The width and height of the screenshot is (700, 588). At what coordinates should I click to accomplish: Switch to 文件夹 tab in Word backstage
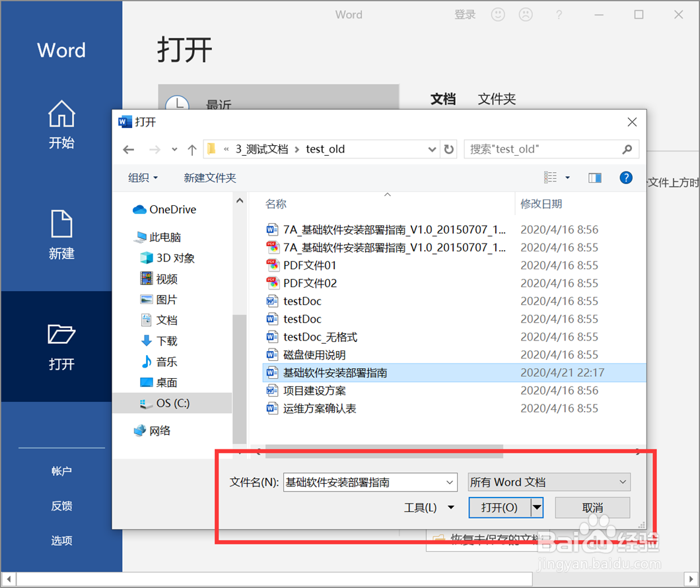tap(497, 98)
